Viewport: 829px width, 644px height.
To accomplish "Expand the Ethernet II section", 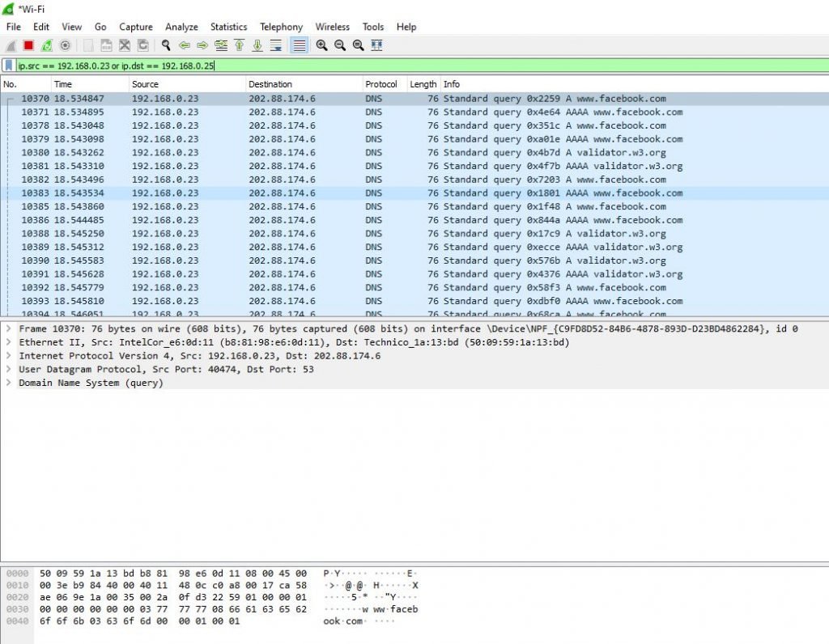I will pyautogui.click(x=8, y=342).
